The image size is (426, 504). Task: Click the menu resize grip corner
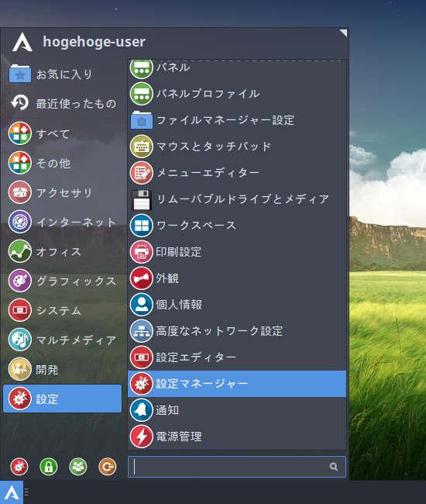click(343, 33)
